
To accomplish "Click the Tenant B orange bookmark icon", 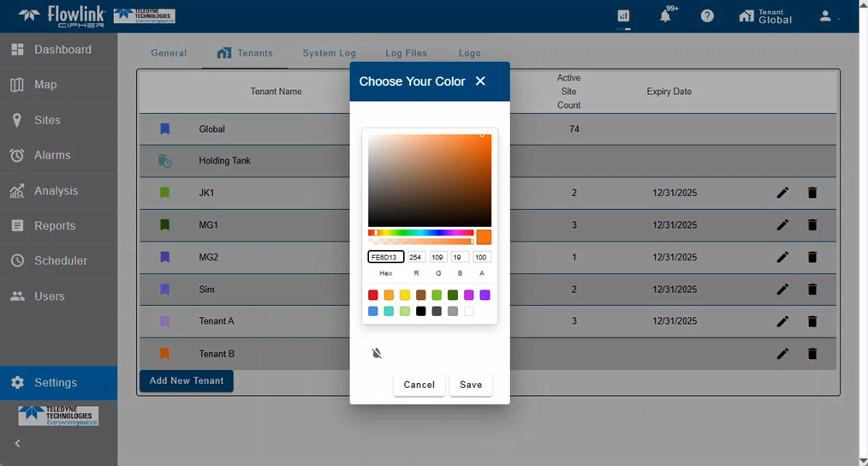I will click(x=165, y=353).
